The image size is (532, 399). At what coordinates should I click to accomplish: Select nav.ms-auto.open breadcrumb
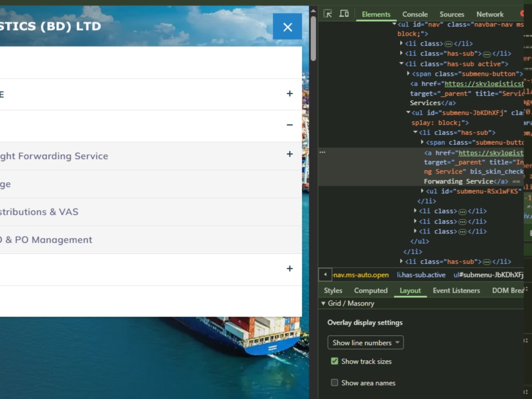pos(361,275)
